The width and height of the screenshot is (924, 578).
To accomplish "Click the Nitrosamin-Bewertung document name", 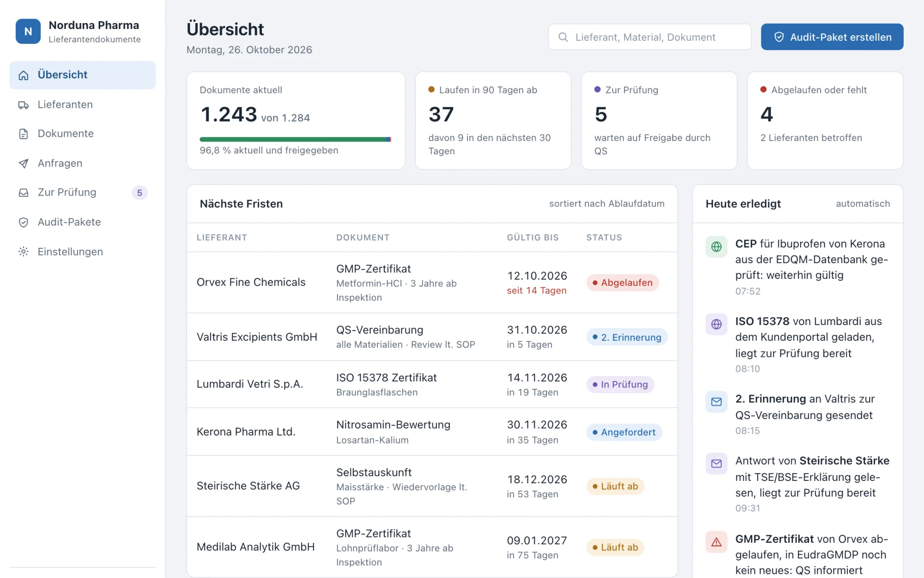I will point(393,425).
